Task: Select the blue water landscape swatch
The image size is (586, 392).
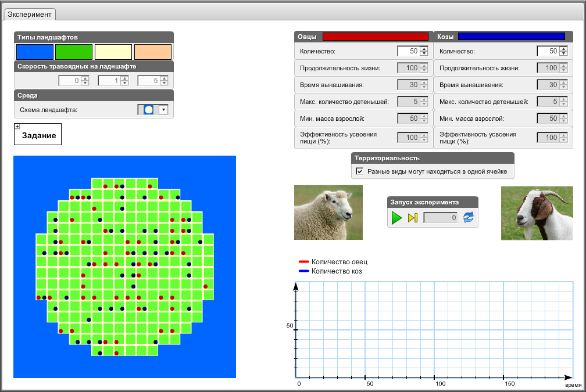Action: pyautogui.click(x=34, y=52)
